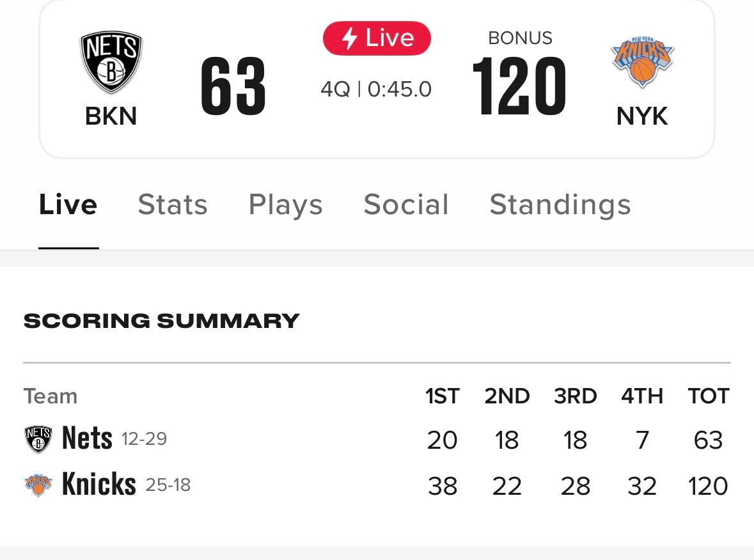Click the SCORING SUMMARY heading

[x=162, y=320]
